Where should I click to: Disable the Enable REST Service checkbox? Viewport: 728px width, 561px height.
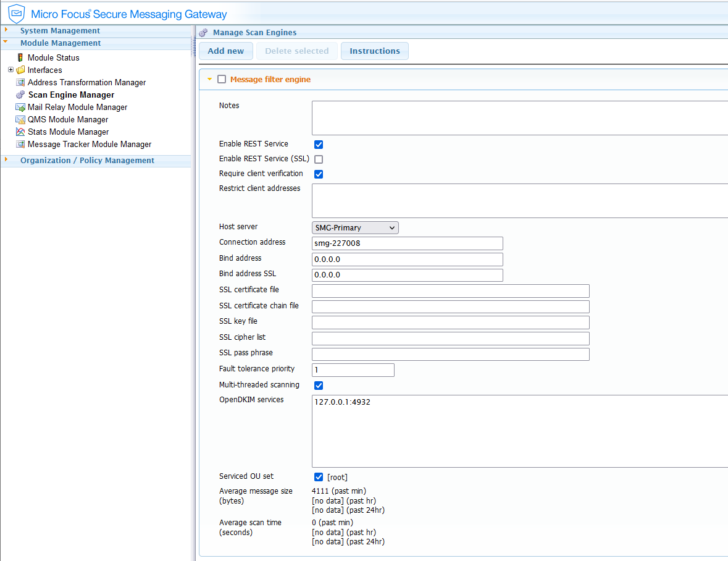click(319, 145)
